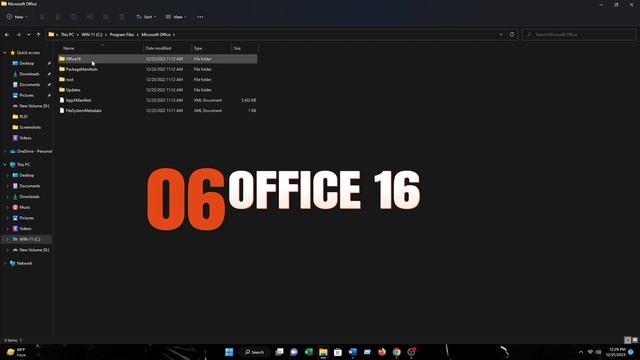Show hidden system tray icons
This screenshot has width=640, height=360.
(x=581, y=352)
